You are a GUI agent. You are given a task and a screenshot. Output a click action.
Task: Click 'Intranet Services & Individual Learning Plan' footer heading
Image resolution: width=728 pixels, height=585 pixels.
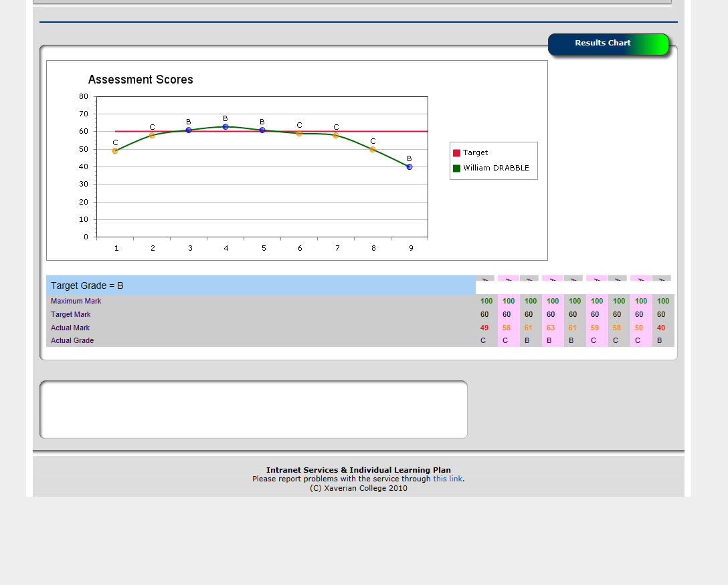point(359,470)
